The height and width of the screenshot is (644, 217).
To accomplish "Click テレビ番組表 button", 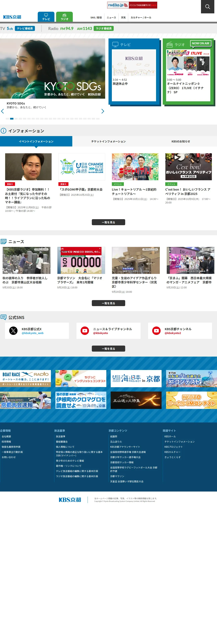I will point(25,28).
